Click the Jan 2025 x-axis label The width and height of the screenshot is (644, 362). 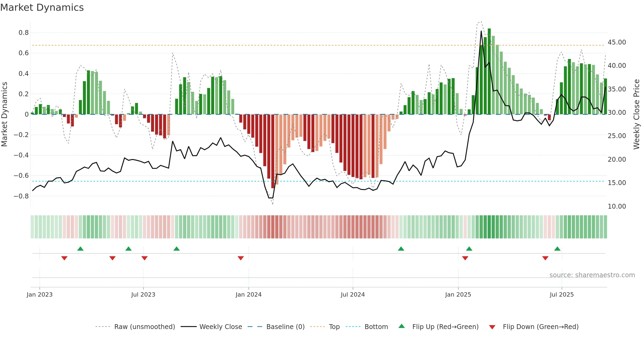(458, 294)
